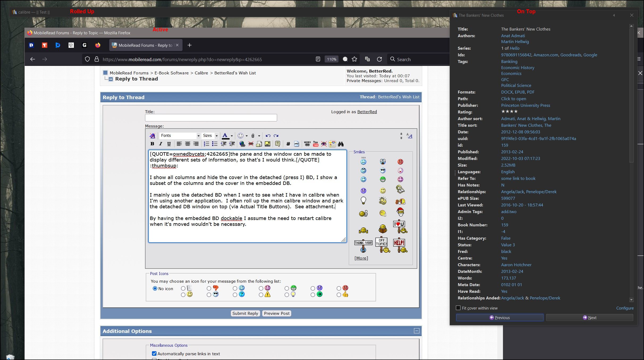This screenshot has height=360, width=644.
Task: Click the insert image icon
Action: click(268, 144)
